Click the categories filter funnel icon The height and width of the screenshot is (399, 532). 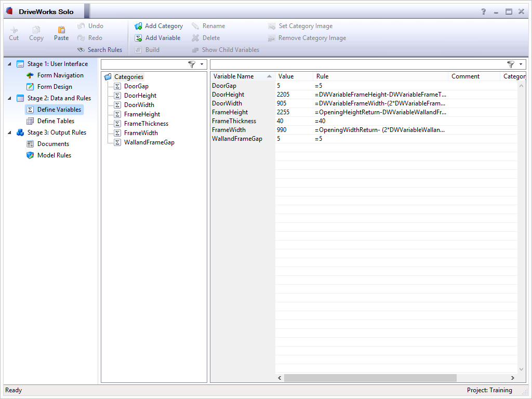[192, 64]
